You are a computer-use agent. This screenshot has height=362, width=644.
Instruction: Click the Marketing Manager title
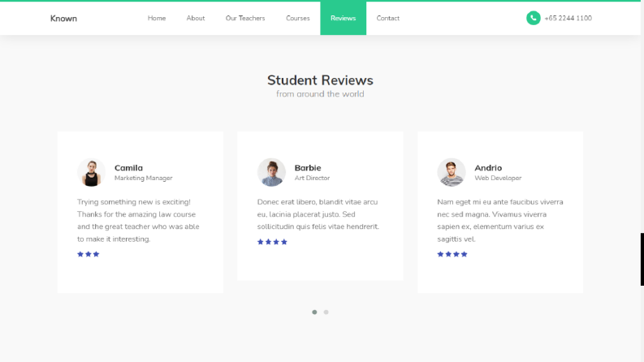(x=144, y=178)
